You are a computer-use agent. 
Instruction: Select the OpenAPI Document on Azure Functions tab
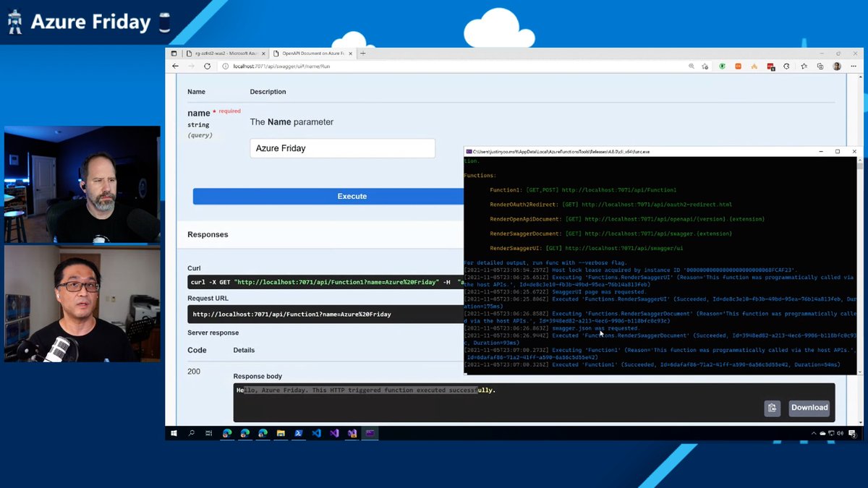(313, 53)
